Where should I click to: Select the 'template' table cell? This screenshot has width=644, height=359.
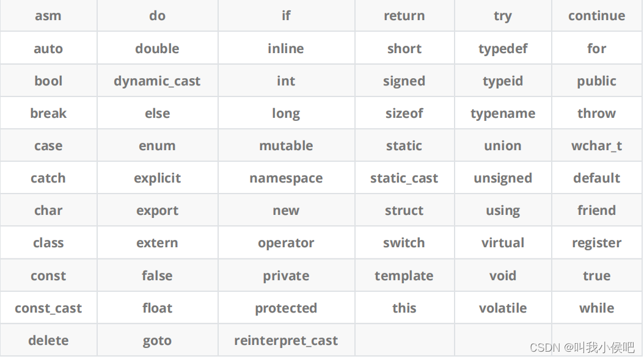(x=404, y=276)
